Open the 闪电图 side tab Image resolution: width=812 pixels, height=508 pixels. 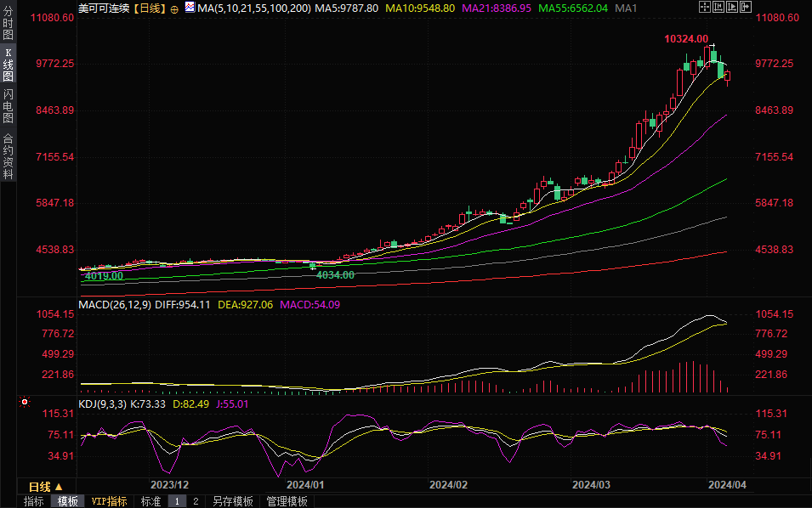click(8, 105)
